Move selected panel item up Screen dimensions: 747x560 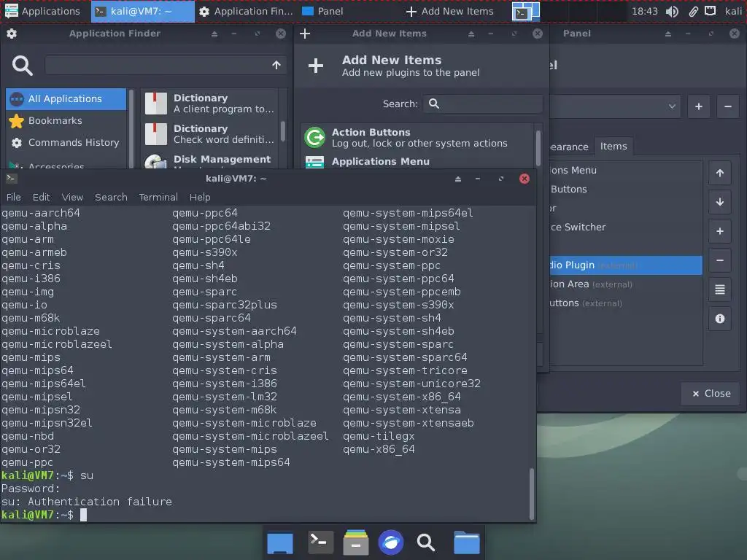tap(719, 174)
